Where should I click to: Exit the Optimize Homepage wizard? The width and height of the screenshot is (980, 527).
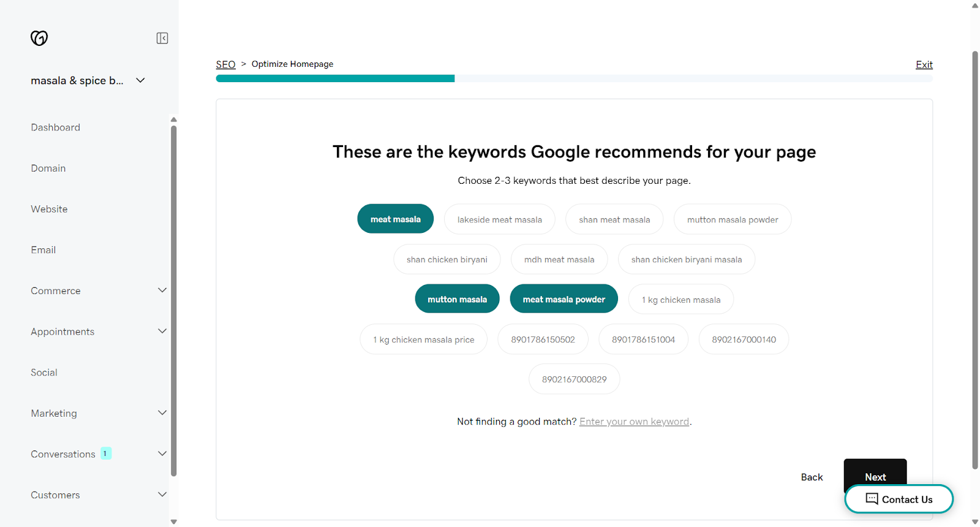click(x=924, y=64)
